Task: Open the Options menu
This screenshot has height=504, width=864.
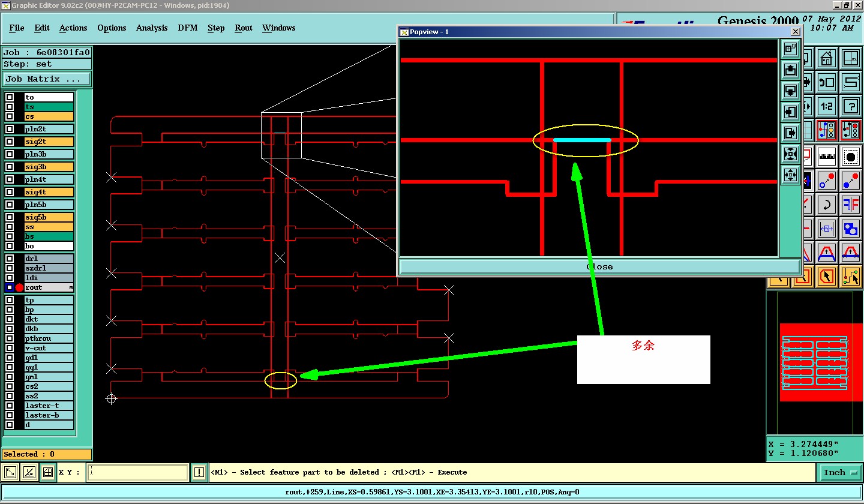Action: (112, 28)
